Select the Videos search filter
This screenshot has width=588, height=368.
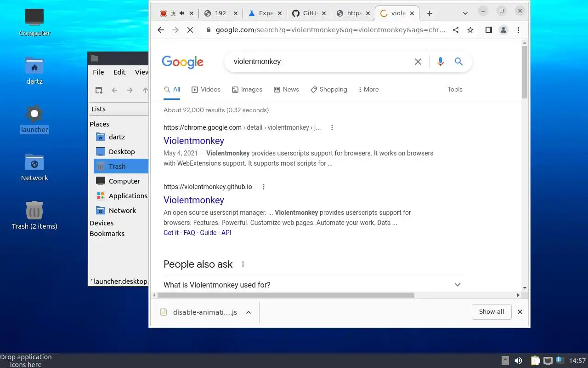click(206, 90)
